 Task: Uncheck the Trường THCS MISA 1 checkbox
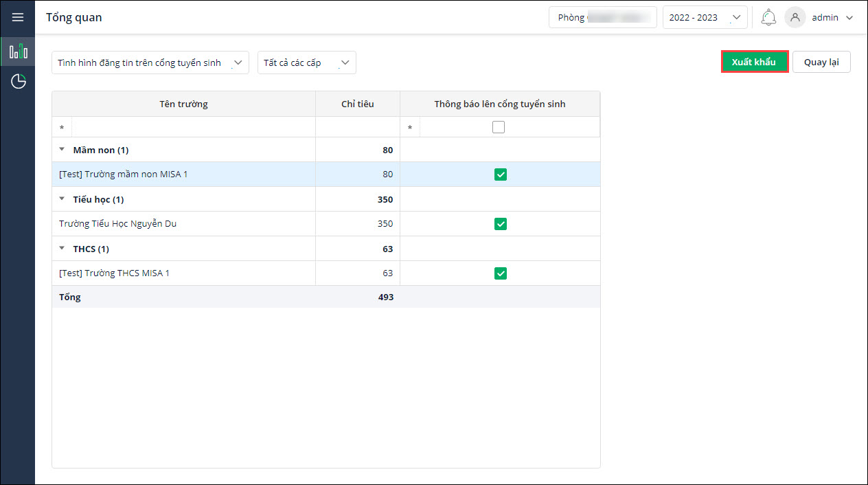point(501,273)
